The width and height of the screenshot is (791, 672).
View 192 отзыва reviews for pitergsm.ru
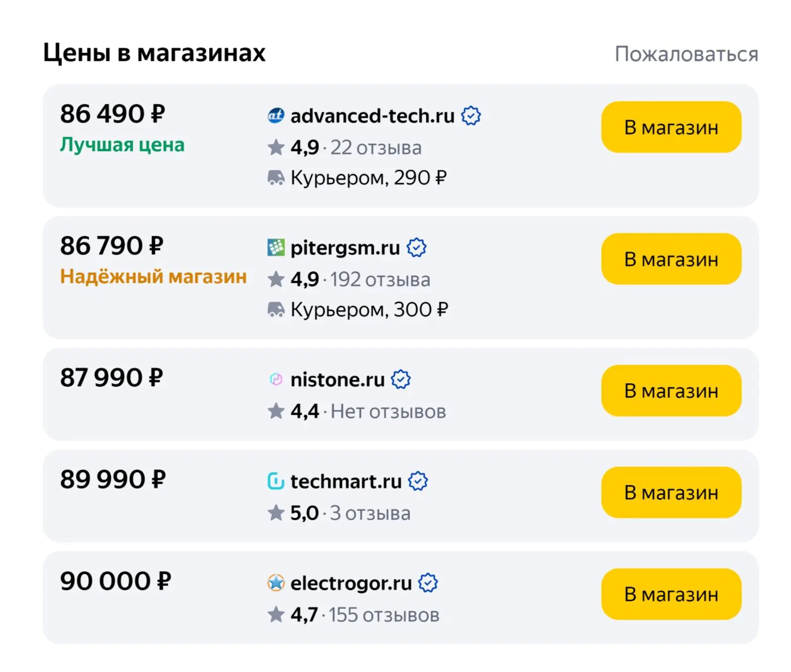(x=380, y=280)
